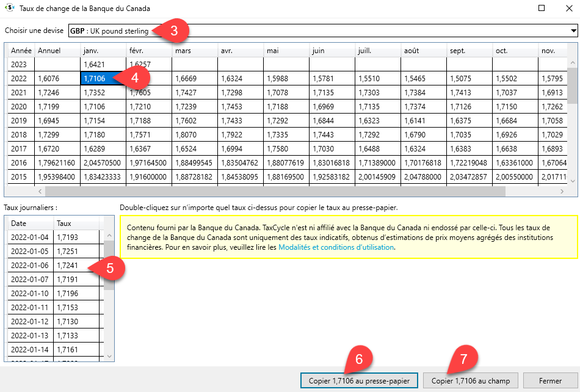This screenshot has height=392, width=580.
Task: Click the 'Taux' header in daily rates
Action: pos(76,223)
